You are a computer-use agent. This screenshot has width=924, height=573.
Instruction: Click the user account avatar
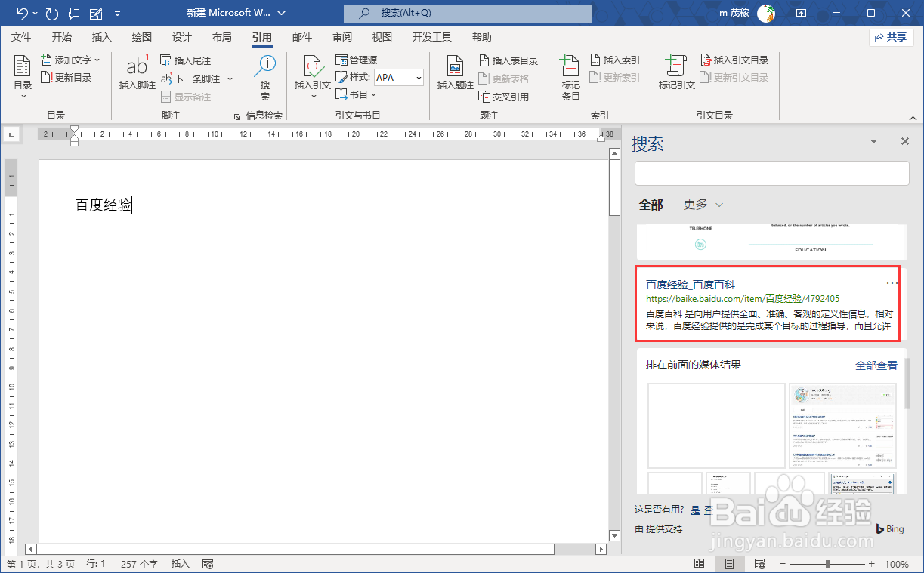(x=766, y=13)
